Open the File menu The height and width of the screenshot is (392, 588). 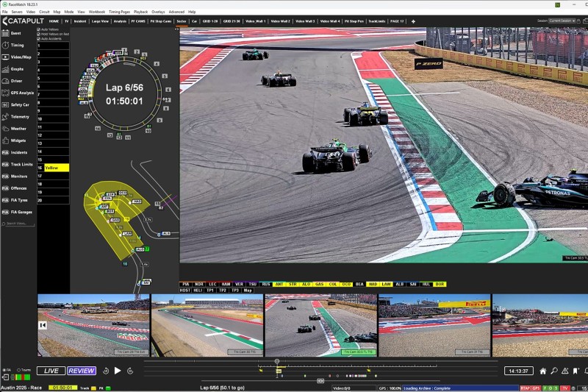(x=5, y=12)
